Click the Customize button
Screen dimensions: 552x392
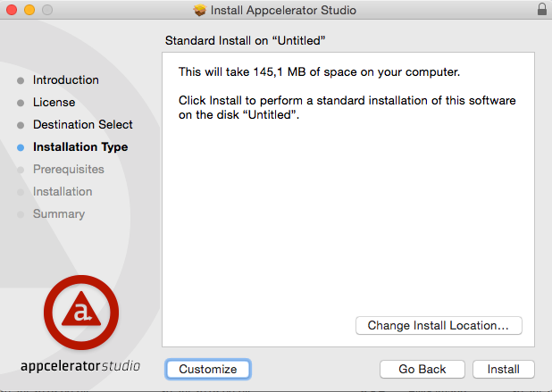pos(208,369)
